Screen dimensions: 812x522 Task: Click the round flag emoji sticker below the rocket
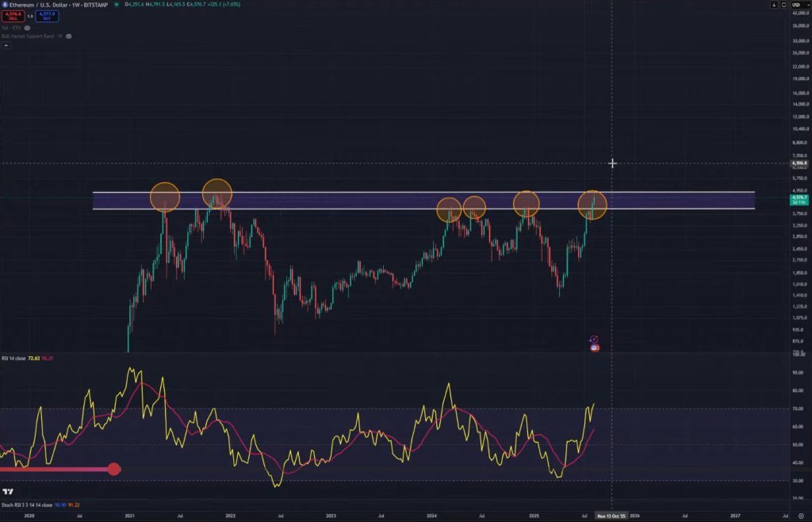tap(595, 347)
